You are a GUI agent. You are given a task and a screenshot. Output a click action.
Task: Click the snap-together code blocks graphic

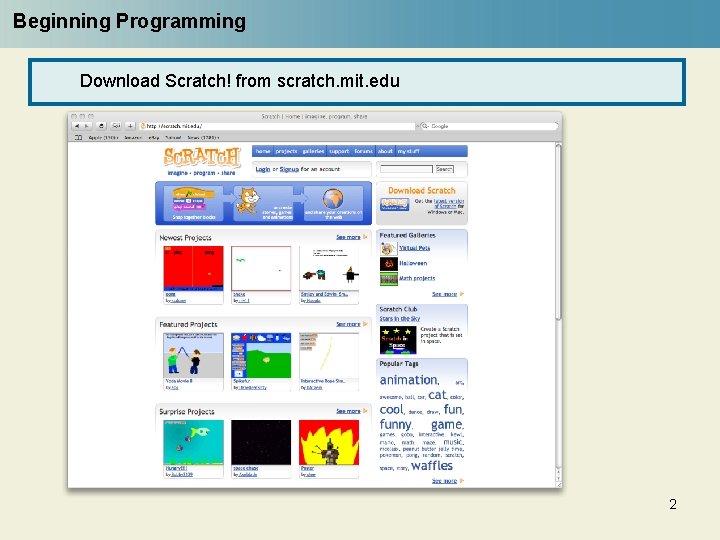193,199
